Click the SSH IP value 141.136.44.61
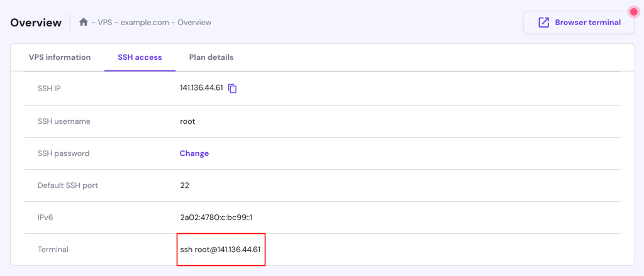Screen dimensions: 644x276 coord(201,87)
